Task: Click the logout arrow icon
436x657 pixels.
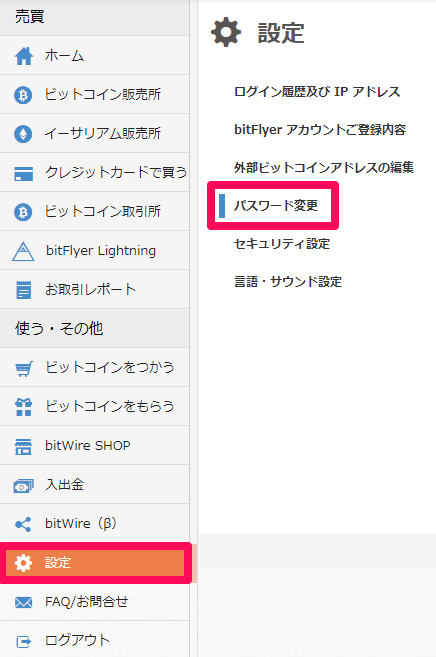Action: tap(23, 641)
